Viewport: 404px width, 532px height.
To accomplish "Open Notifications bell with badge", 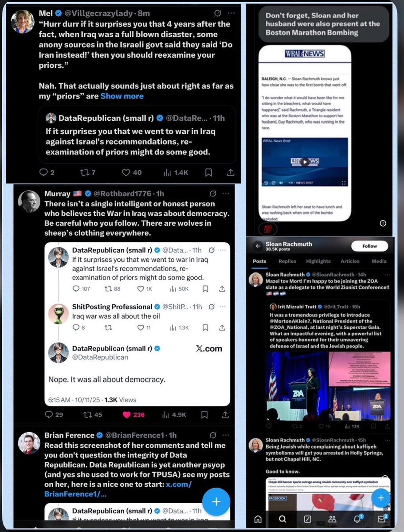I will tap(358, 518).
